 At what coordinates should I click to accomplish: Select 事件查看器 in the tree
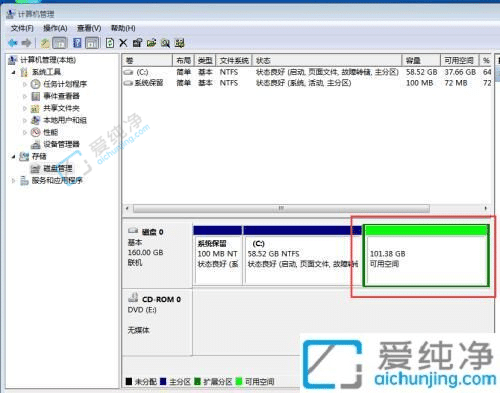click(x=61, y=96)
